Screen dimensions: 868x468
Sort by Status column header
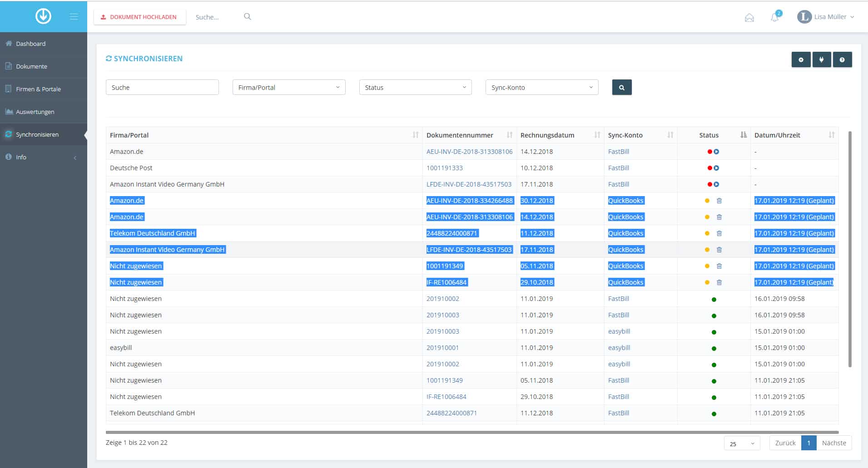[714, 135]
